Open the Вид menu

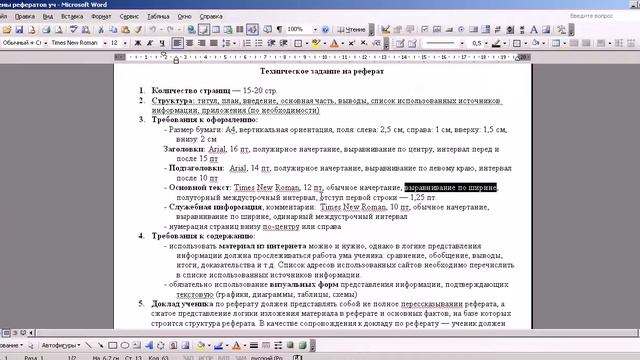[x=48, y=16]
